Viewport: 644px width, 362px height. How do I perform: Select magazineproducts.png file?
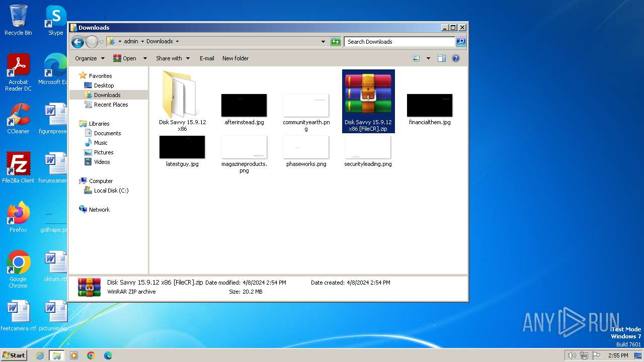coord(244,154)
